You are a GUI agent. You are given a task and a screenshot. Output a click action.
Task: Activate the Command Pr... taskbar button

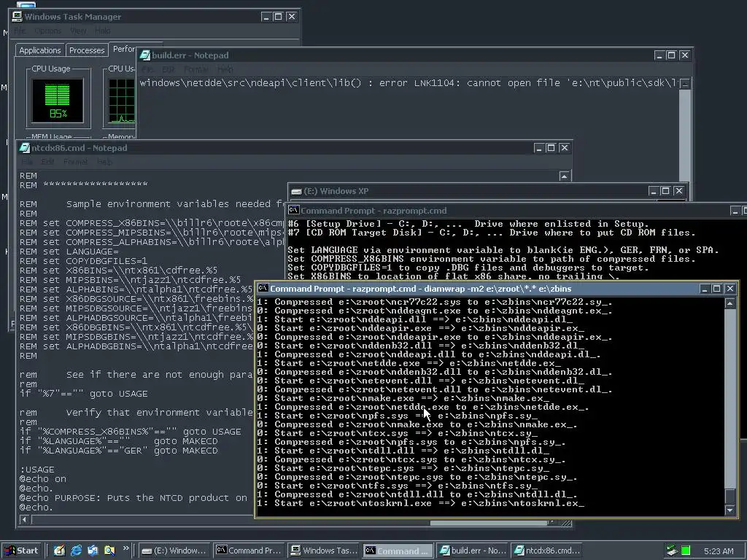[x=249, y=551]
